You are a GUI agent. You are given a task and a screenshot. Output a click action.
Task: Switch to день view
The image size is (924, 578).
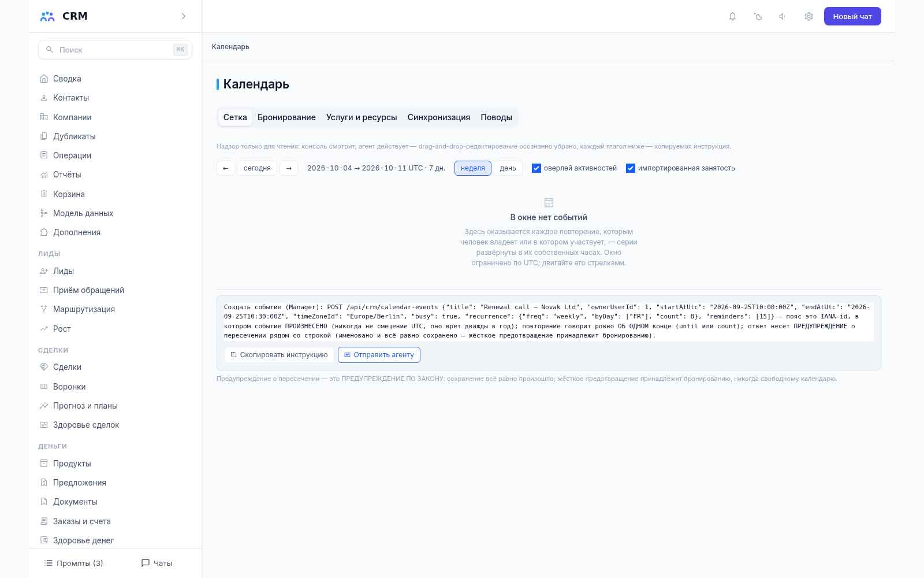coord(508,168)
